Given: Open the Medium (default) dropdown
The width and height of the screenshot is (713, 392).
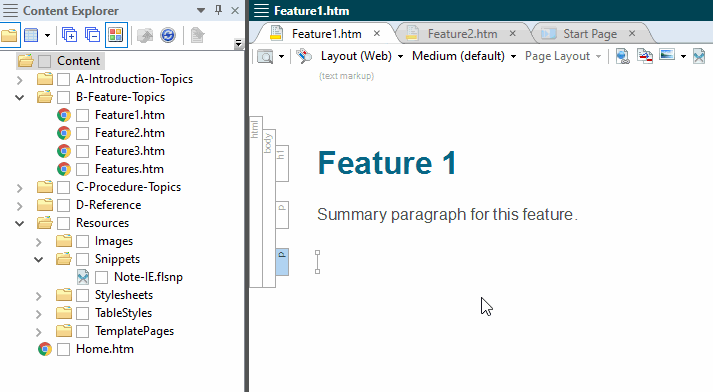Looking at the screenshot, I should (464, 56).
